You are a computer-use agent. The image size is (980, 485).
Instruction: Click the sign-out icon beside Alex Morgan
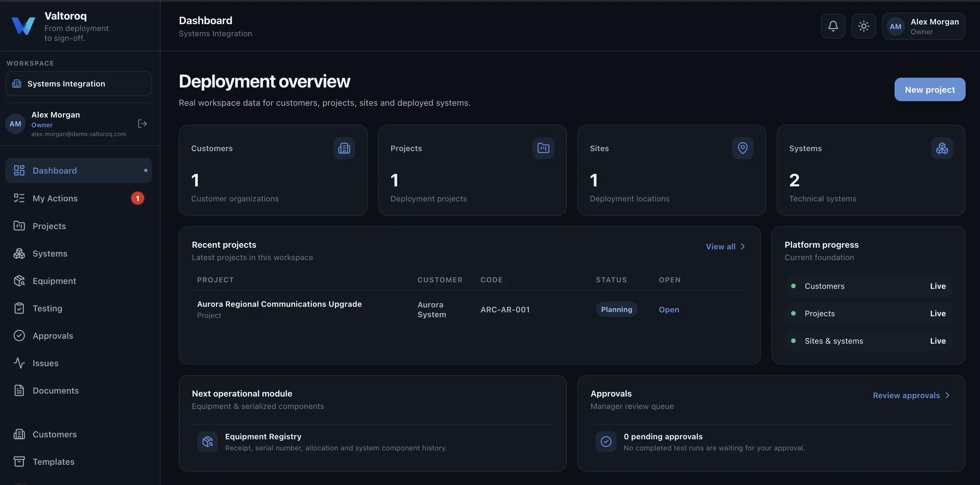(142, 124)
